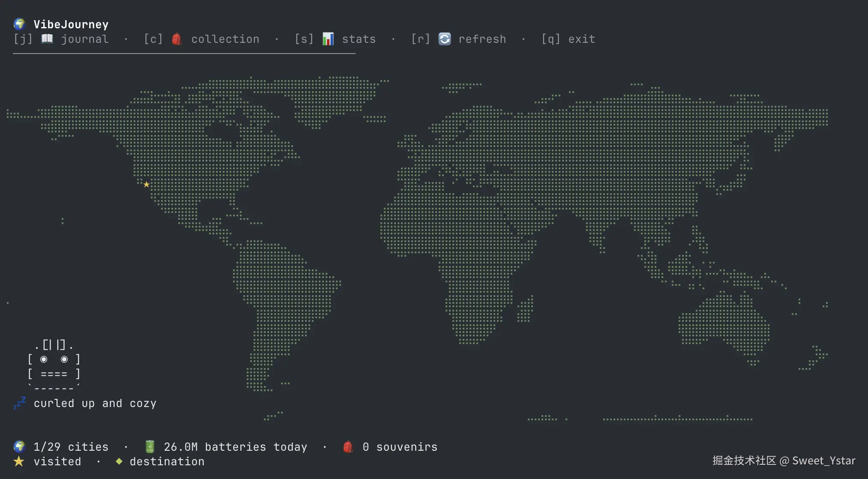Viewport: 868px width, 479px height.
Task: Click the sleeping zzz icon
Action: point(20,403)
